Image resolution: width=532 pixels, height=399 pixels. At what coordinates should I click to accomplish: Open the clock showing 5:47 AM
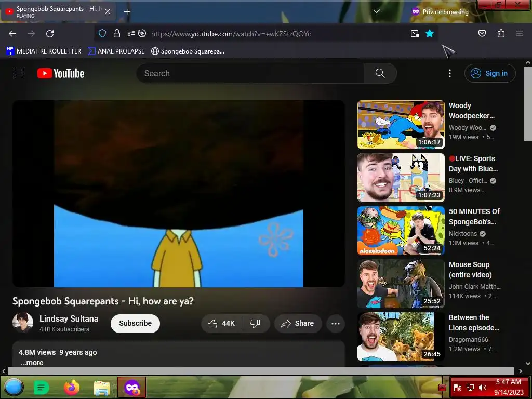(x=509, y=387)
